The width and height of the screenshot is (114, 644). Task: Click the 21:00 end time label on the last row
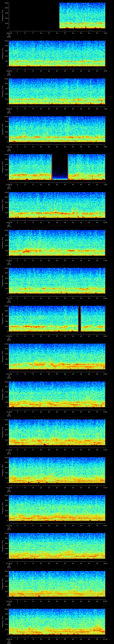coord(105,639)
